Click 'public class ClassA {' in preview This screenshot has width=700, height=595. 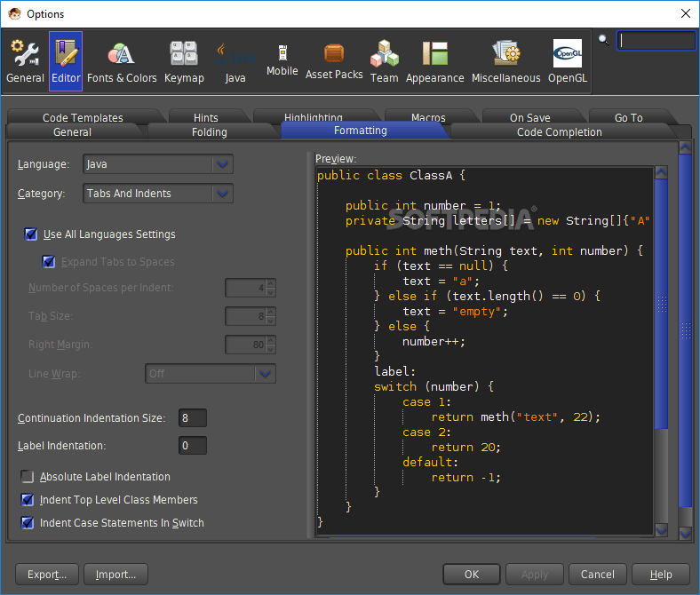click(x=391, y=175)
